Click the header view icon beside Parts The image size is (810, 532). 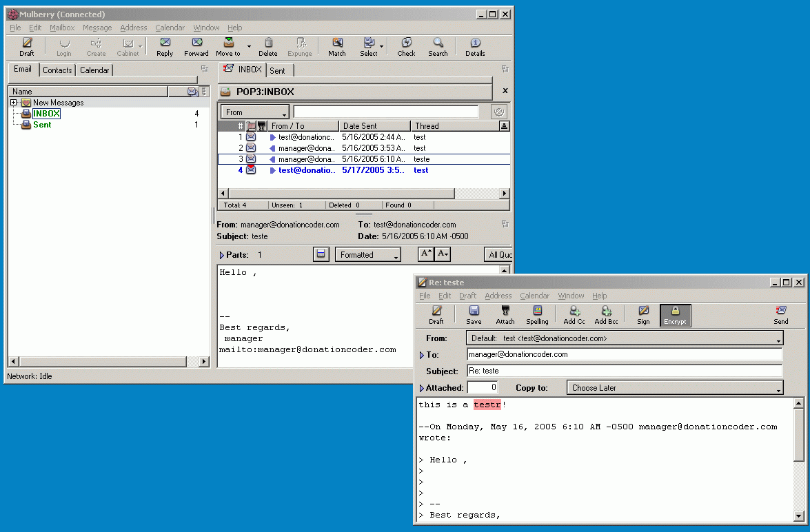coord(321,254)
